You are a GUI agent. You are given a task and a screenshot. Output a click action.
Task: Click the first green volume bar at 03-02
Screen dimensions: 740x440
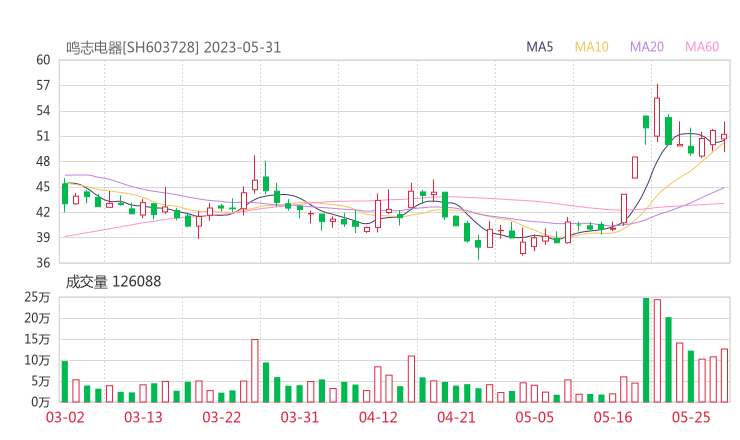pyautogui.click(x=65, y=381)
